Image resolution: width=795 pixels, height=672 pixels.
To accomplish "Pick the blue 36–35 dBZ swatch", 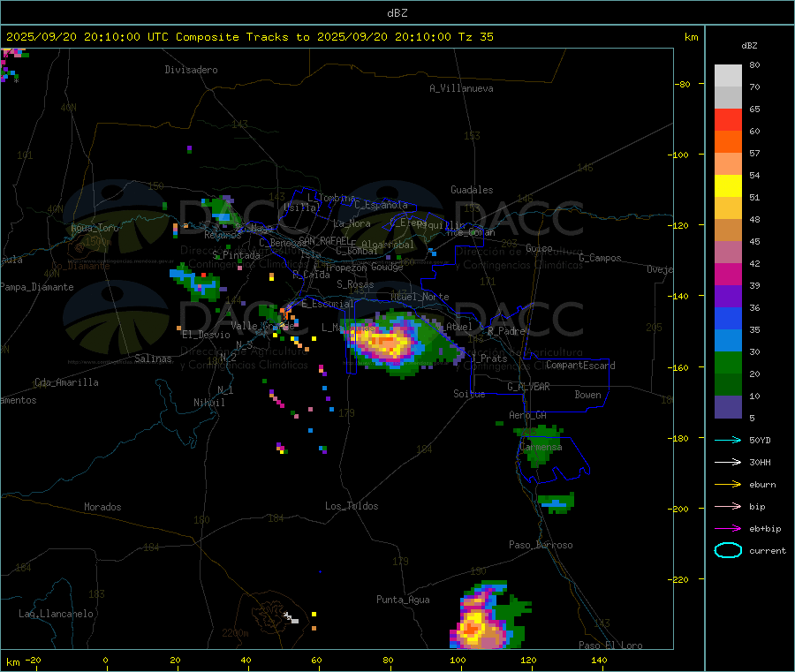I will (x=728, y=318).
